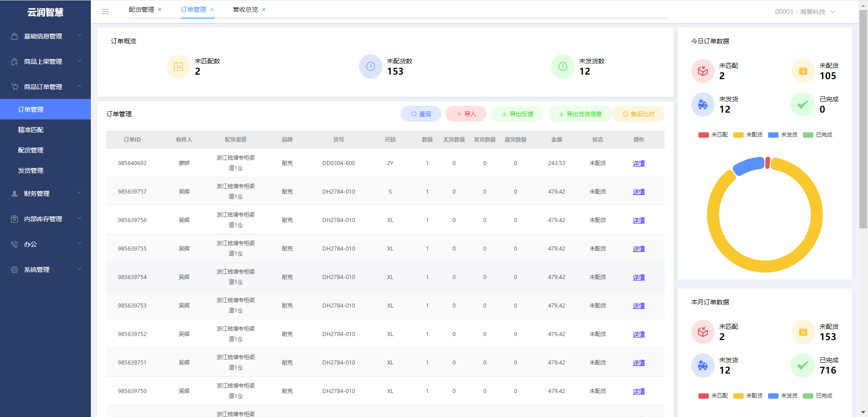
Task: Open 详情 for order 985639755
Action: [x=639, y=249]
